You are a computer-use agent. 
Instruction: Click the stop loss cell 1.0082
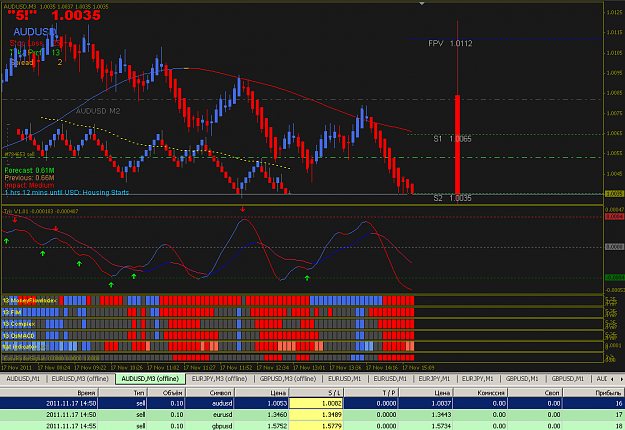[316, 403]
